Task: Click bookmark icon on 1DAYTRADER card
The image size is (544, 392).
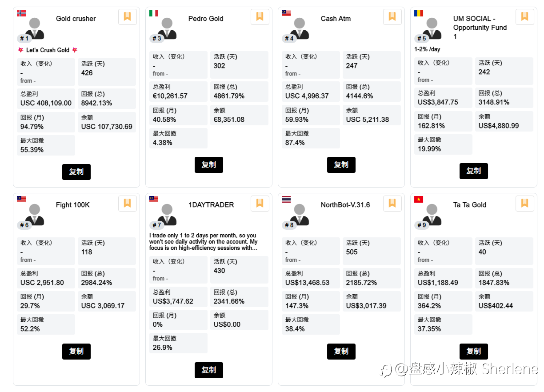Action: 260,203
